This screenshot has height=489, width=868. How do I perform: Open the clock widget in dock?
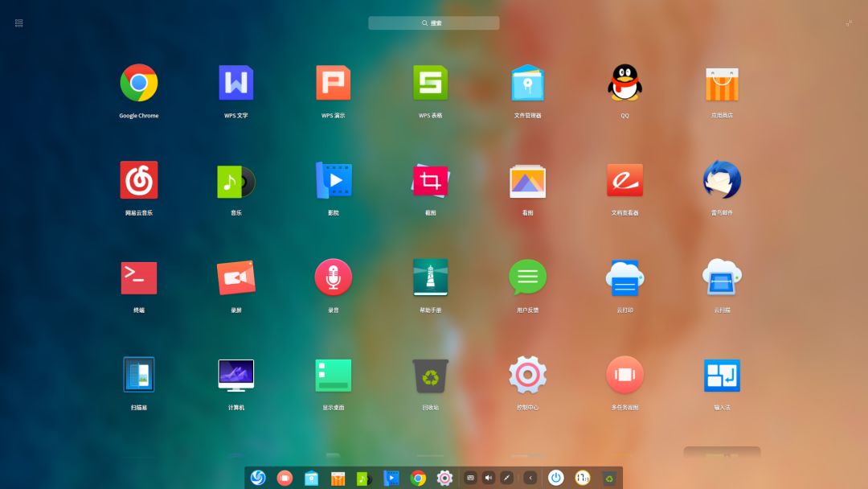point(583,478)
